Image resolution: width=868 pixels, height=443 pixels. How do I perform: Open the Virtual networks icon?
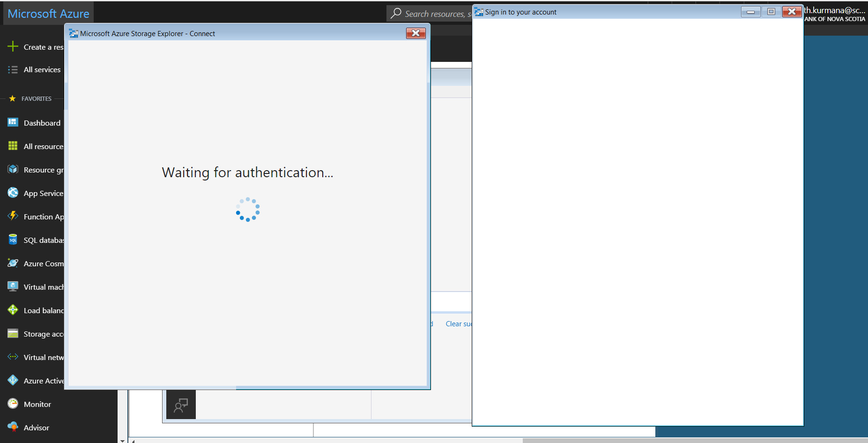tap(13, 357)
